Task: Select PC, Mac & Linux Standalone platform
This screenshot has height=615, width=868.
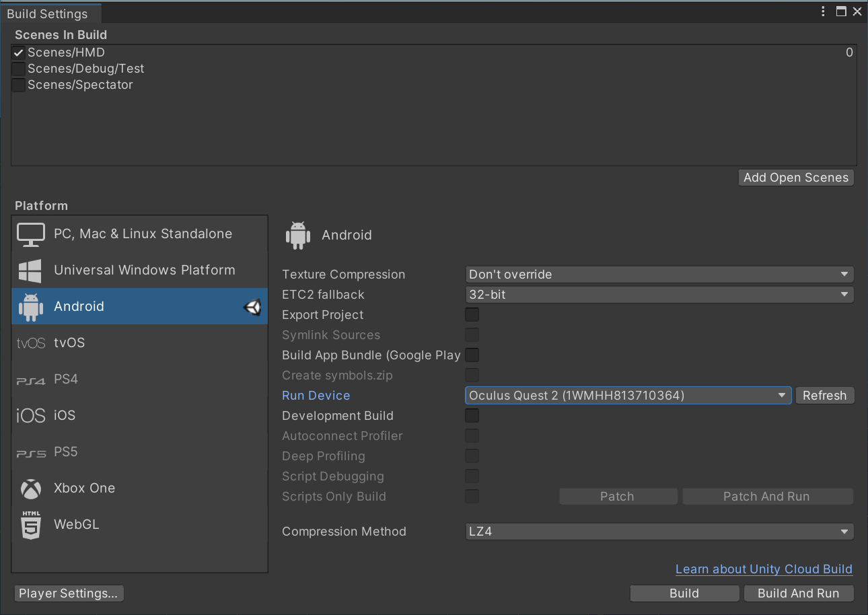Action: point(140,234)
